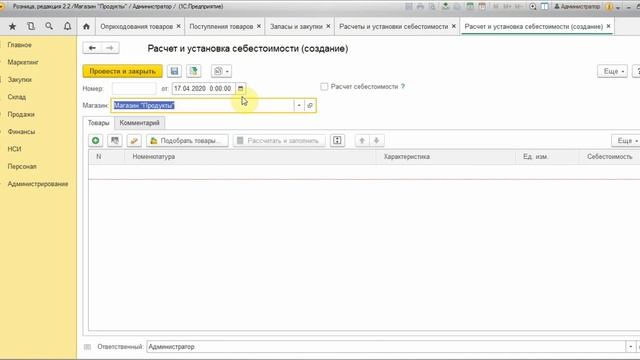Screen dimensions: 640x360
Task: Click the question mark help by Расчет себестоимости
Action: (x=403, y=87)
